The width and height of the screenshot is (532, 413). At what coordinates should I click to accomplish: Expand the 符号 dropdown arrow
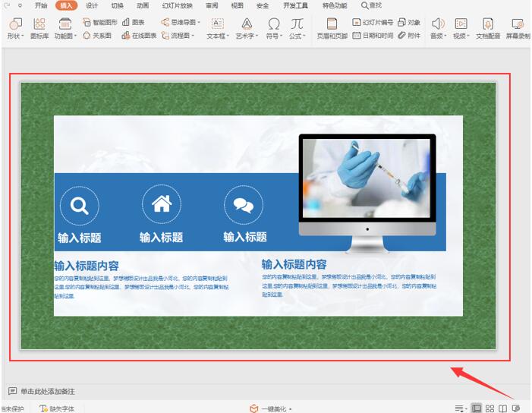[x=281, y=36]
